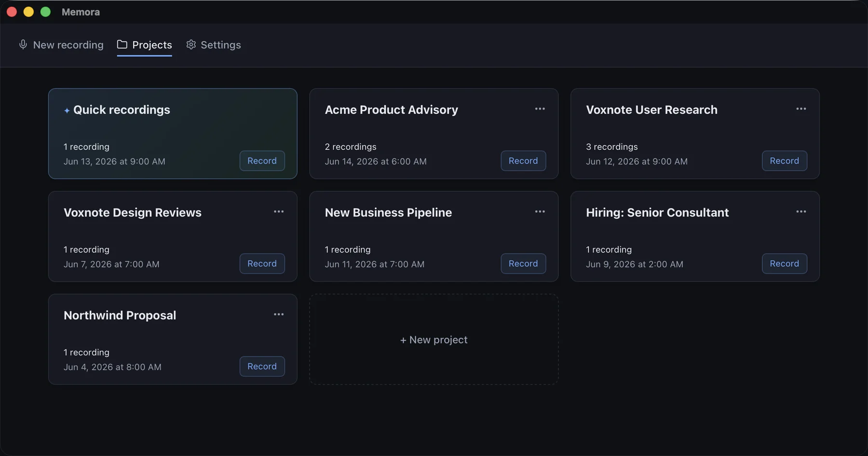
Task: Open the New Business Pipeline options menu
Action: point(540,212)
